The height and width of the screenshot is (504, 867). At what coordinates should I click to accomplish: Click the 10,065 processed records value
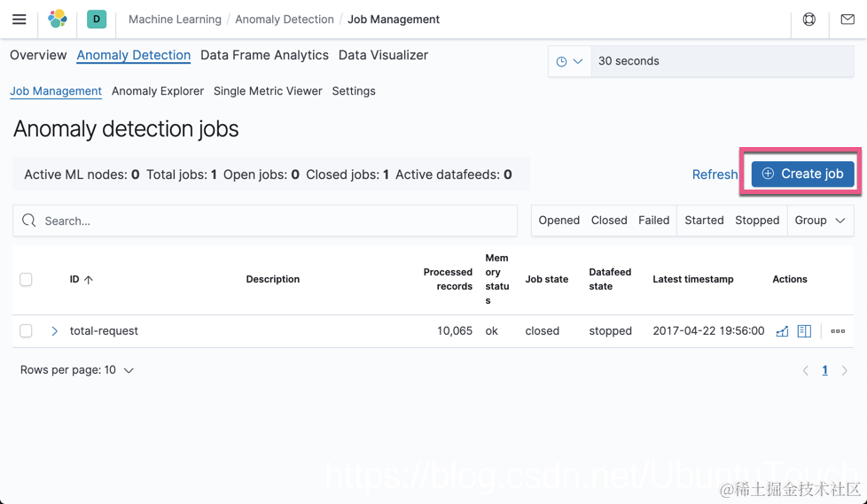tap(455, 331)
